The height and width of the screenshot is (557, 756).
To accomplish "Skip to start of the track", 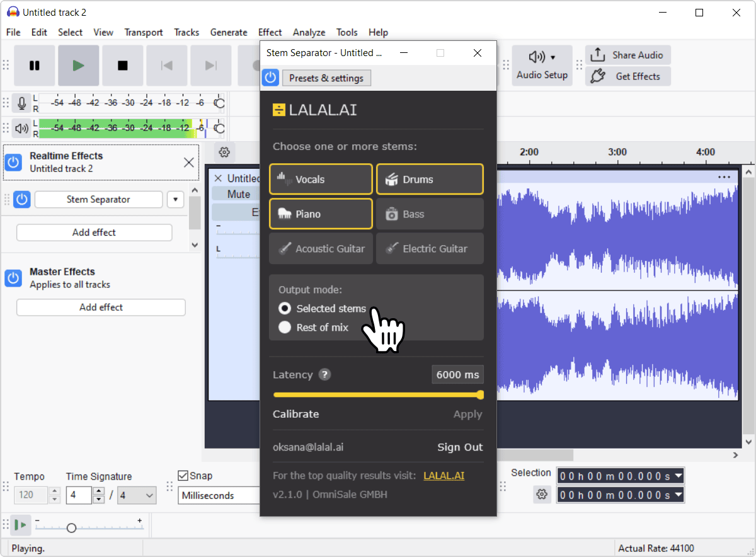I will (x=167, y=66).
